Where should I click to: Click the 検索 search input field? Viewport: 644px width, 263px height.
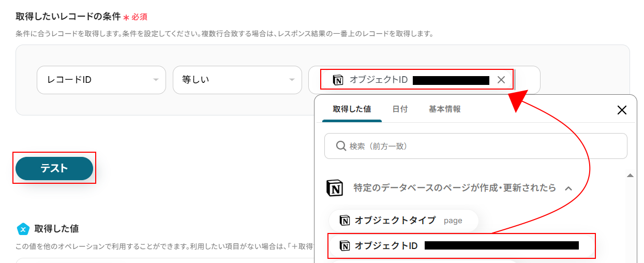[481, 146]
